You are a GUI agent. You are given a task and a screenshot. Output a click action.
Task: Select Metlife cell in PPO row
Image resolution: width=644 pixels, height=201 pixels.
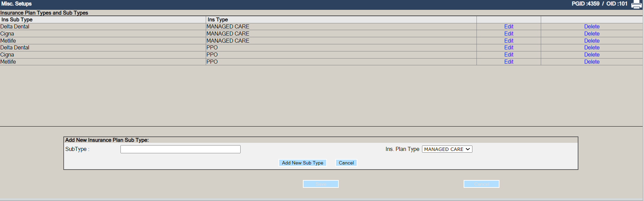pos(103,62)
